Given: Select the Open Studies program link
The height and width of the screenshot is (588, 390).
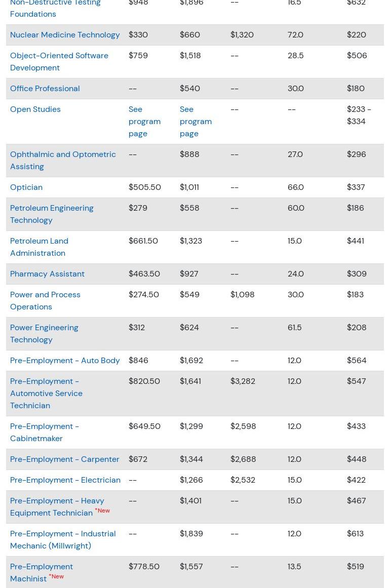Looking at the screenshot, I should [x=35, y=109].
